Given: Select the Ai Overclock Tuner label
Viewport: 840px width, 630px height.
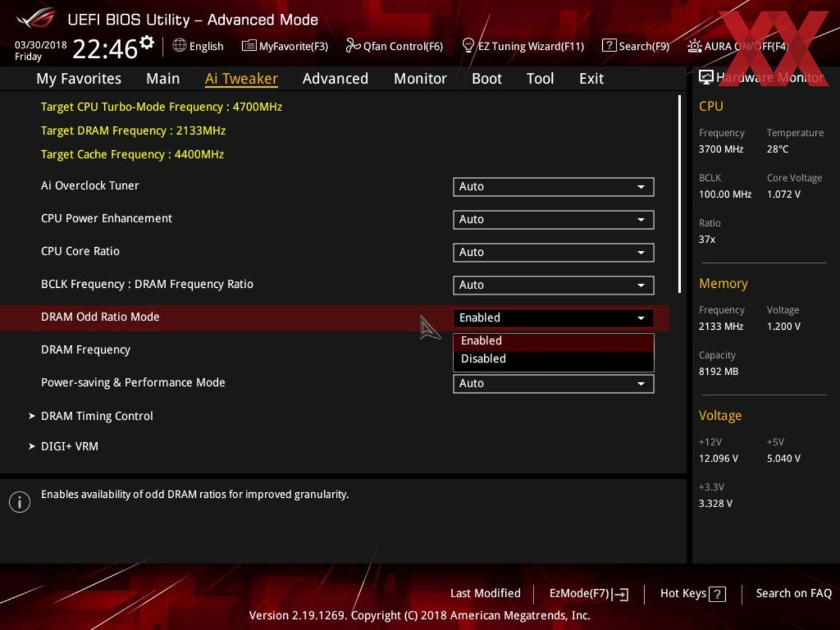Looking at the screenshot, I should pos(90,185).
